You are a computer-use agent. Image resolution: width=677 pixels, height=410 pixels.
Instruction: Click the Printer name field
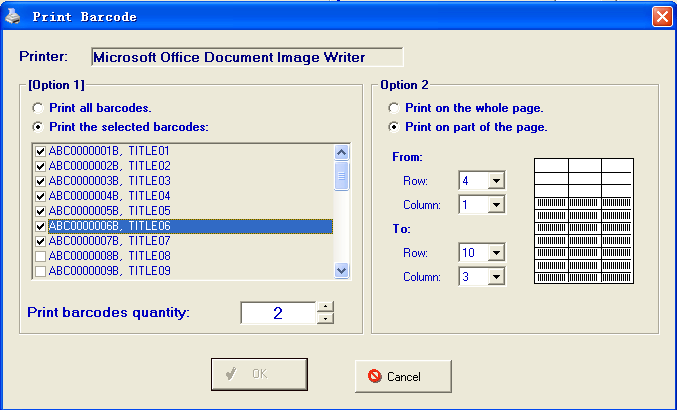(x=247, y=57)
